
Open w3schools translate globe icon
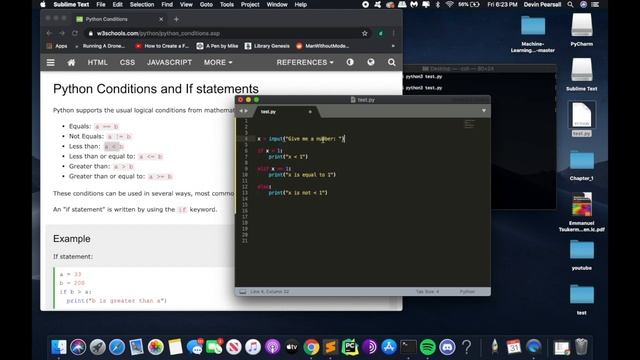tap(371, 62)
